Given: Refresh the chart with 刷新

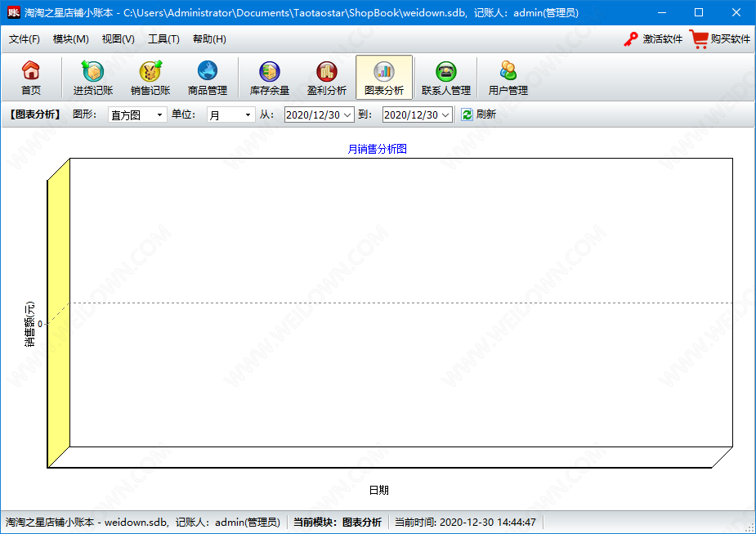Looking at the screenshot, I should [x=479, y=114].
